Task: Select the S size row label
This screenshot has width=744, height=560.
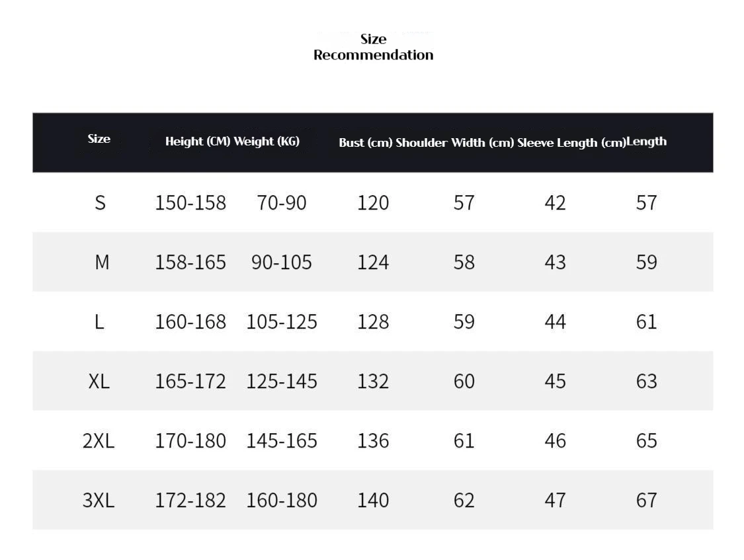Action: tap(100, 202)
